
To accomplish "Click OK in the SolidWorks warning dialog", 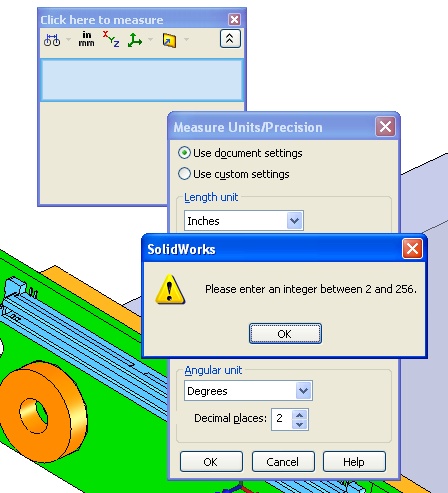I will (x=285, y=333).
